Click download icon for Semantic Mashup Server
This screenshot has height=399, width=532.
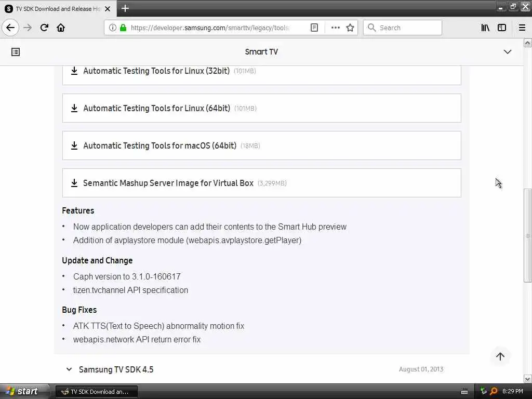[x=74, y=182]
